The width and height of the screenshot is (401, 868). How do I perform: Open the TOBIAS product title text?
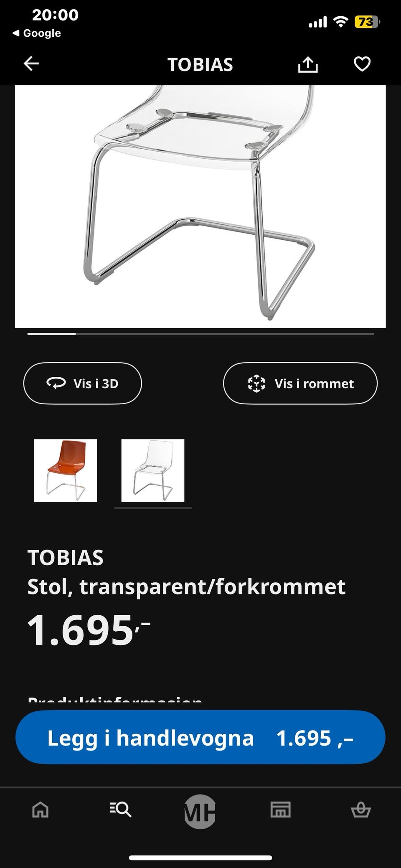pos(66,558)
